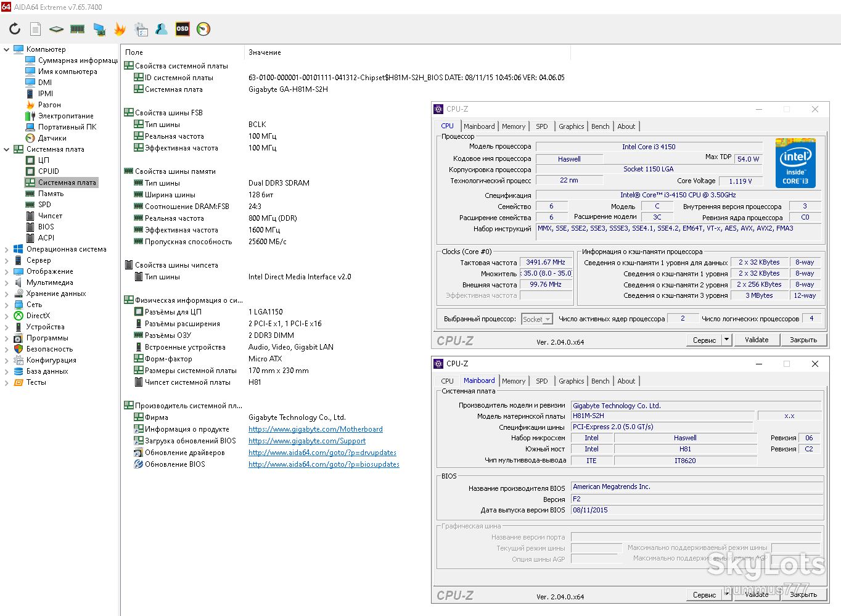This screenshot has width=841, height=616.
Task: Expand the Операционная система node
Action: 7,249
